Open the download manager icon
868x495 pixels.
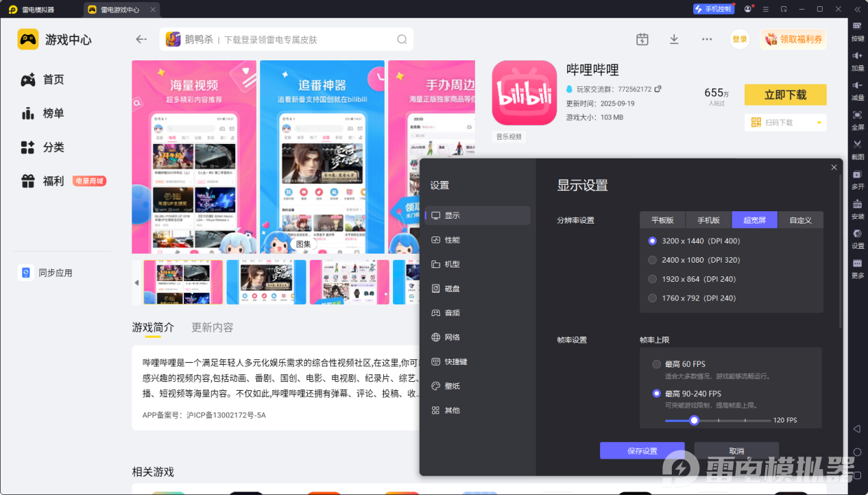click(x=674, y=39)
